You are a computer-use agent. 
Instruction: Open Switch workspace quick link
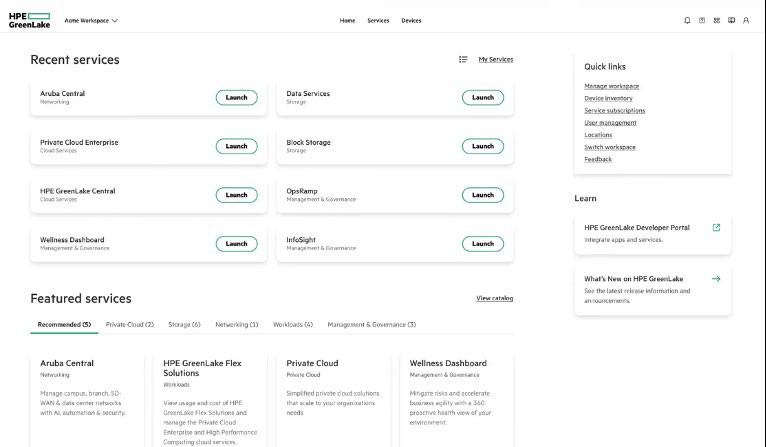pyautogui.click(x=610, y=147)
